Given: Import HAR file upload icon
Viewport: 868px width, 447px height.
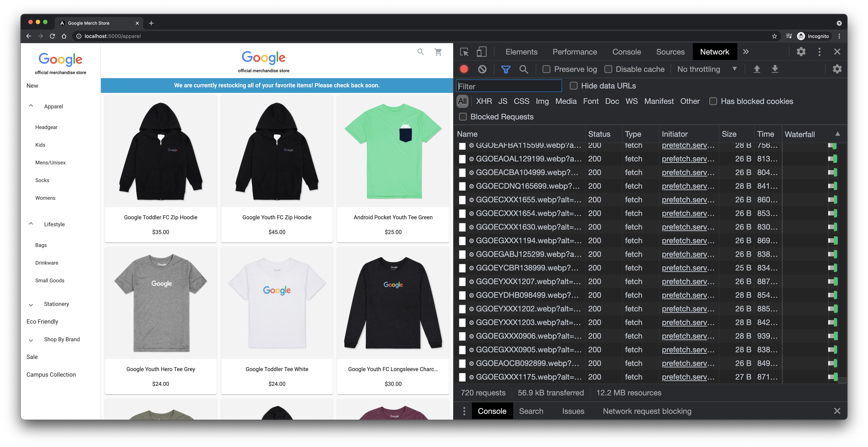Looking at the screenshot, I should click(757, 69).
